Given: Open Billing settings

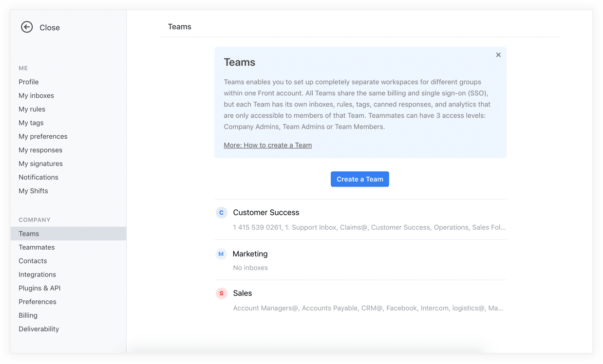Looking at the screenshot, I should point(28,315).
